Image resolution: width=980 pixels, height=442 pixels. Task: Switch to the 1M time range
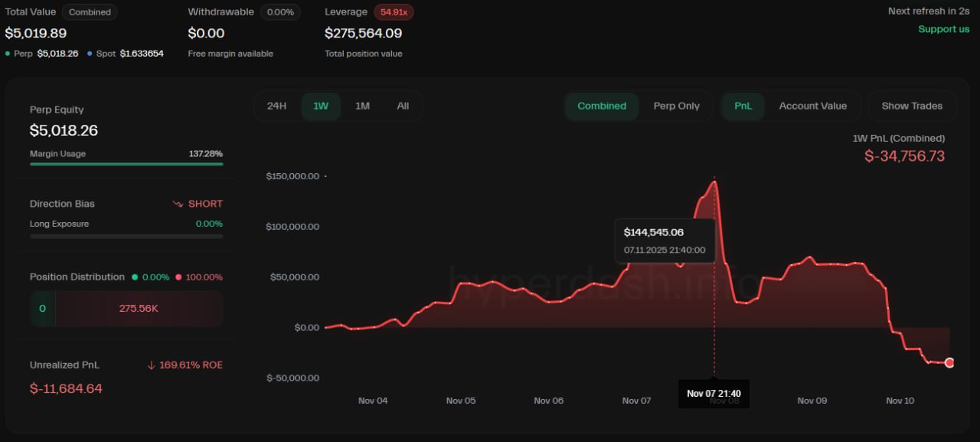point(362,106)
